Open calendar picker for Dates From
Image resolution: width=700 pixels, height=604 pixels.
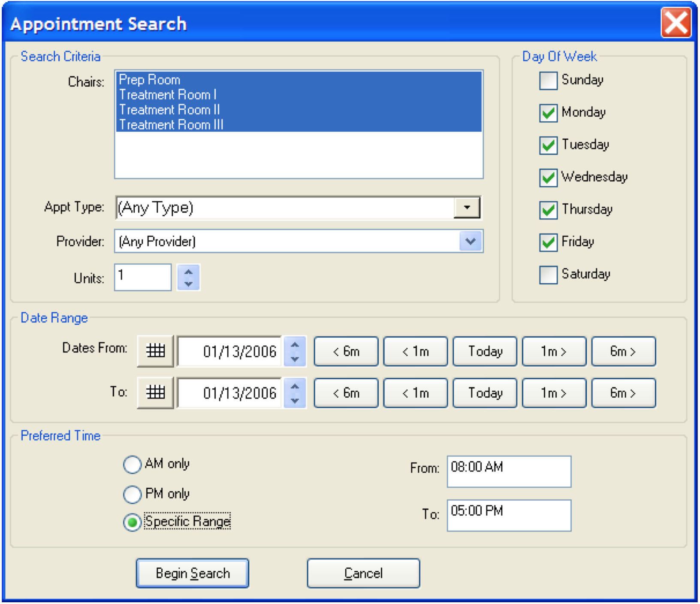(155, 351)
